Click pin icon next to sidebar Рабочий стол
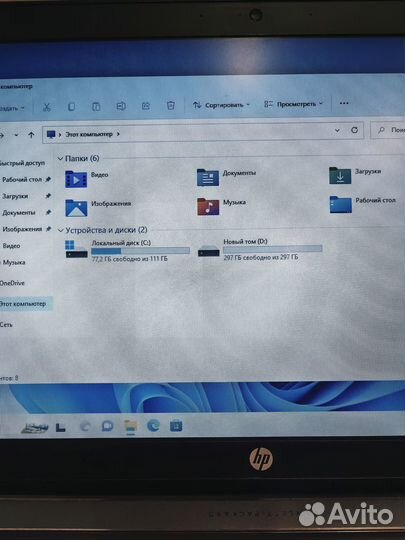This screenshot has height=540, width=405. (x=48, y=179)
